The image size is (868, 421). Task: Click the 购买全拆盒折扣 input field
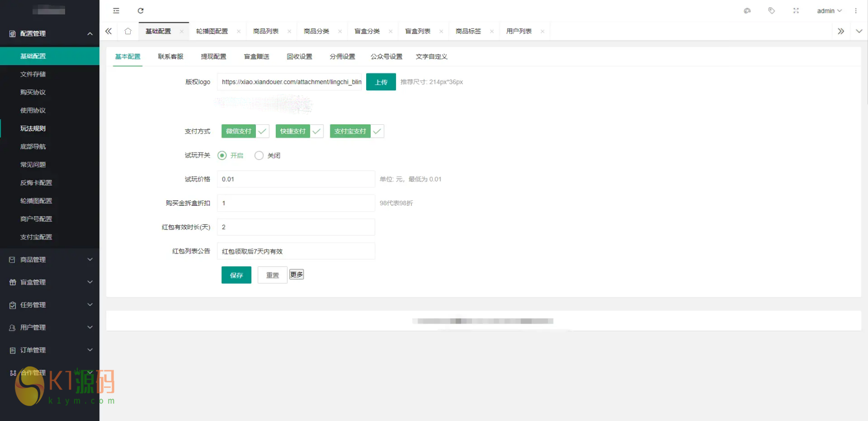point(296,203)
